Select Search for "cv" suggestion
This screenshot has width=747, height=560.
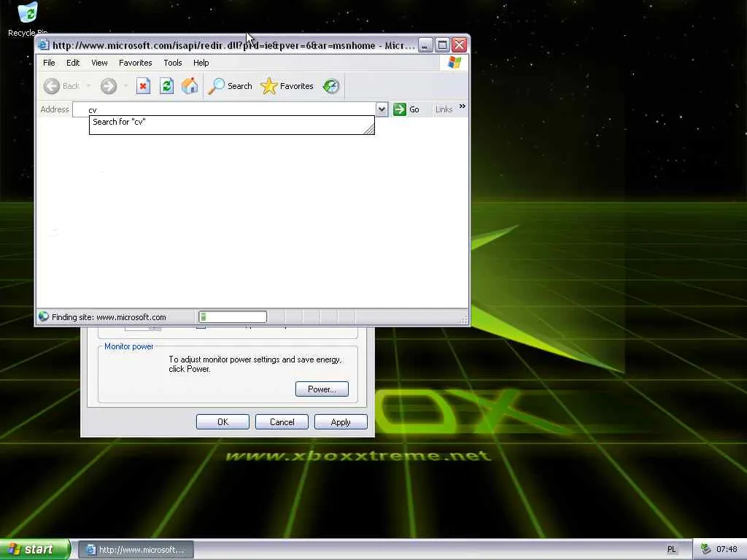(231, 122)
